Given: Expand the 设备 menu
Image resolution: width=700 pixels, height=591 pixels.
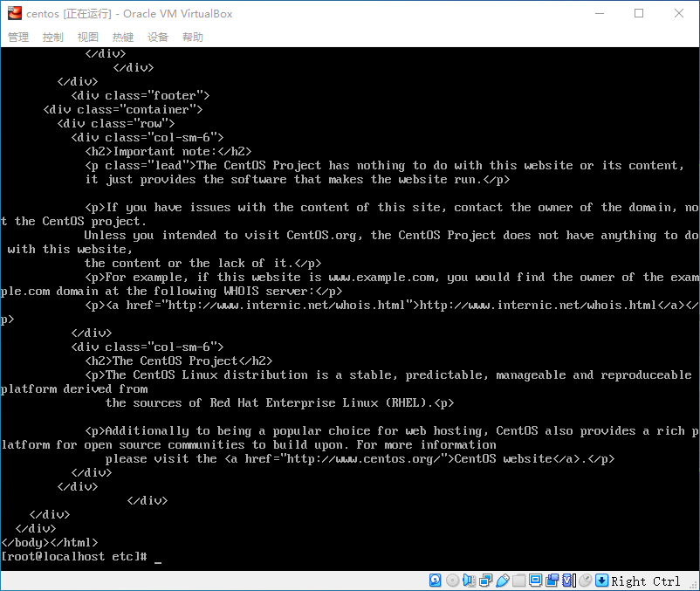Looking at the screenshot, I should tap(158, 38).
